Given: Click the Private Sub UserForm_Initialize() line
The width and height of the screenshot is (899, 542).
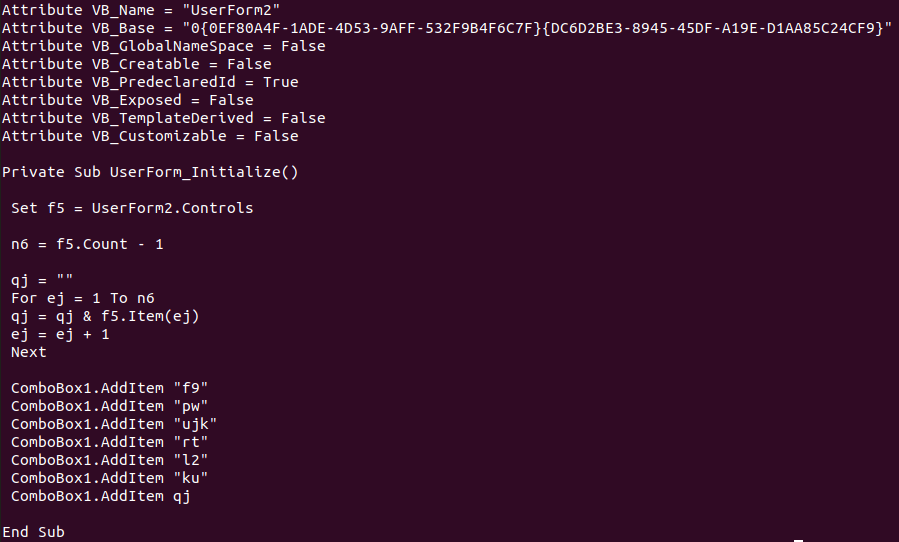Looking at the screenshot, I should [150, 172].
